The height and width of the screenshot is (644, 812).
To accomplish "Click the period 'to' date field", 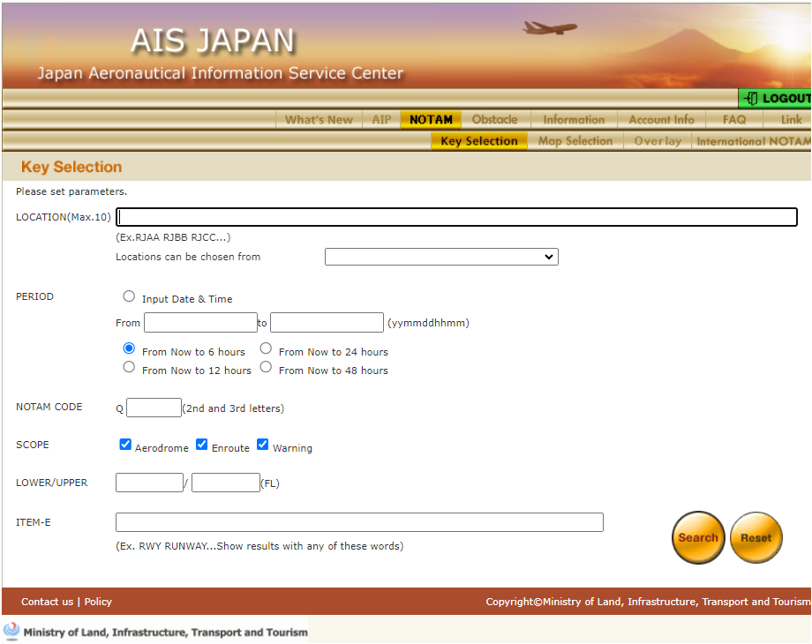I will (x=327, y=323).
